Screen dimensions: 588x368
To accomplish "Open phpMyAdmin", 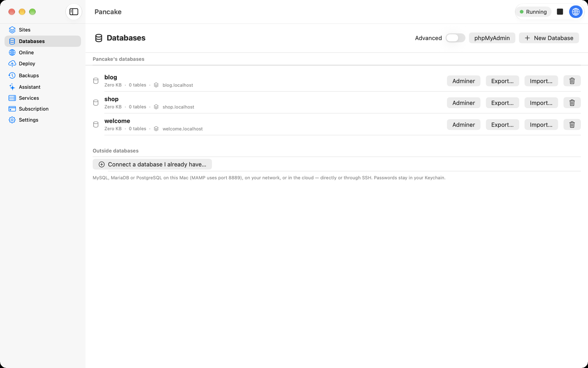I will [x=492, y=38].
